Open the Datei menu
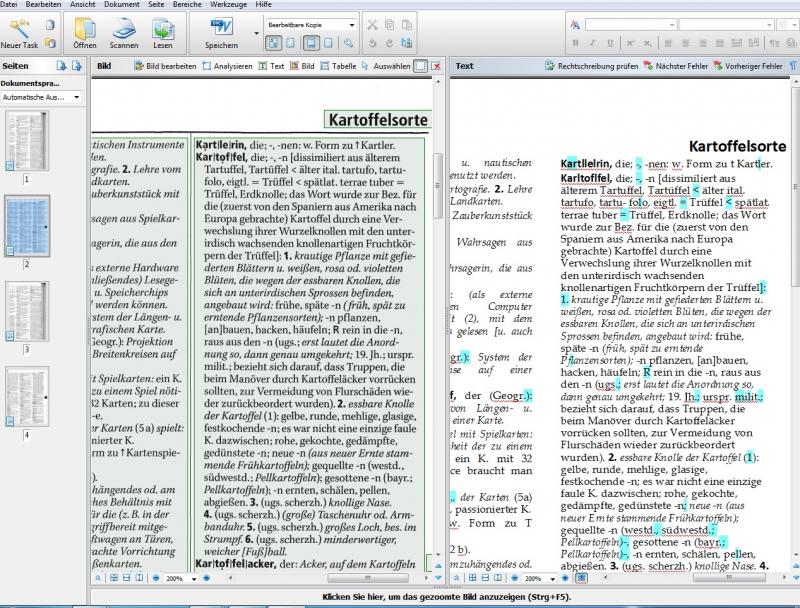 pos(9,4)
